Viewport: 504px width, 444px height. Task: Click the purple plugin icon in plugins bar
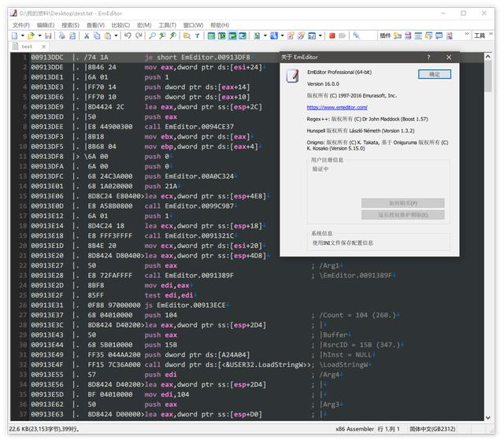click(x=408, y=35)
